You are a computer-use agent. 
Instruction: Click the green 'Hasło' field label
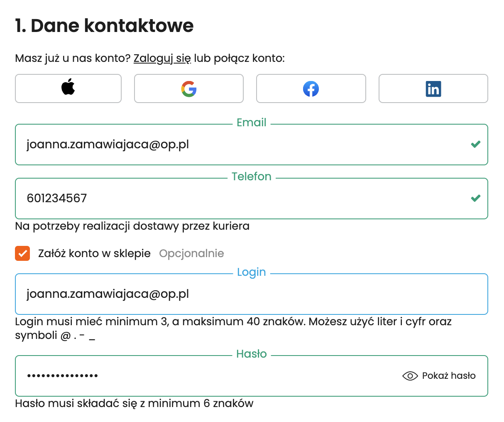(x=252, y=354)
